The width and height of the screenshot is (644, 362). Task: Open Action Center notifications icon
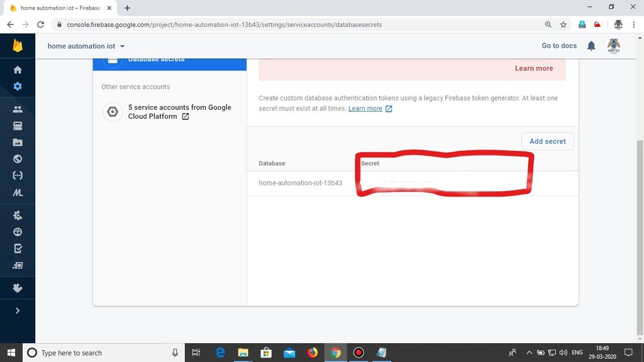[628, 353]
